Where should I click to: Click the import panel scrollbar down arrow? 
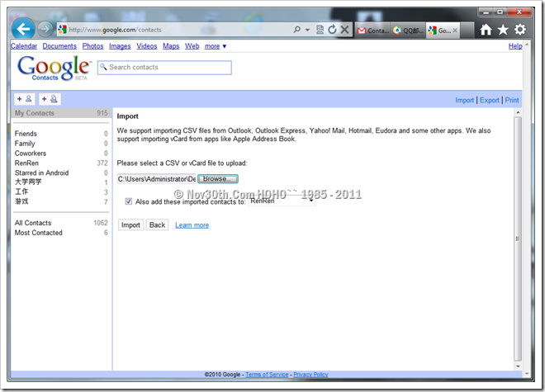click(518, 366)
